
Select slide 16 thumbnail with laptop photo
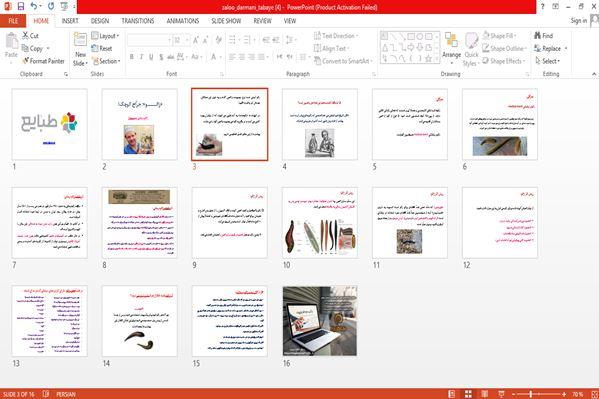(320, 321)
